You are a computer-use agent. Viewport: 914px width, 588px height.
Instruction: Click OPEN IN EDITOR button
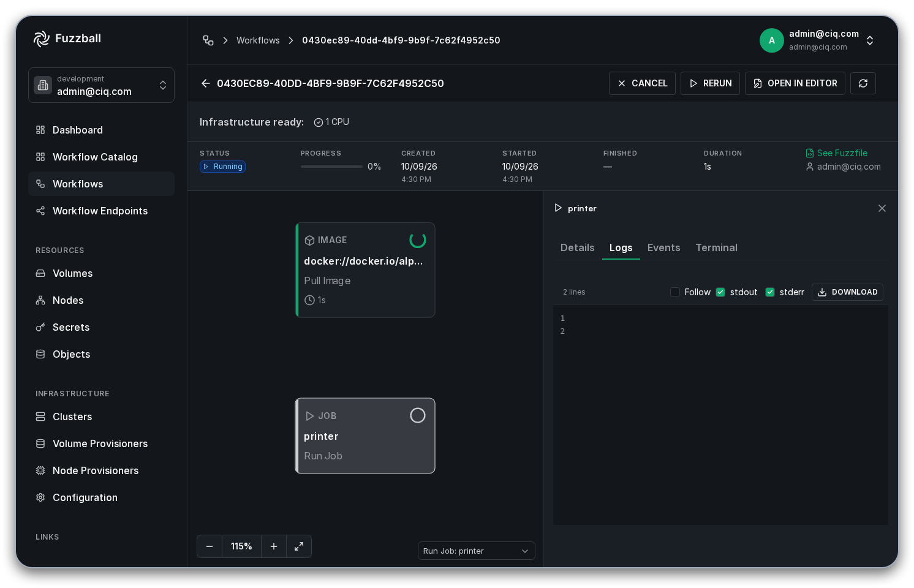point(795,83)
